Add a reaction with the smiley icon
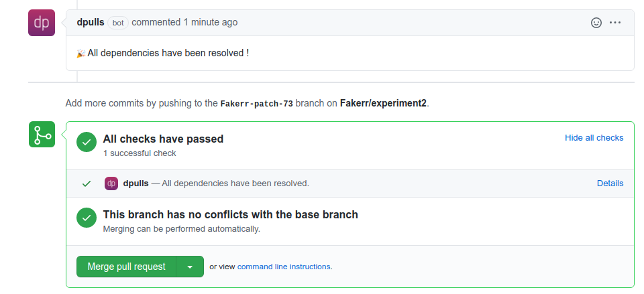Image resolution: width=644 pixels, height=294 pixels. 596,23
